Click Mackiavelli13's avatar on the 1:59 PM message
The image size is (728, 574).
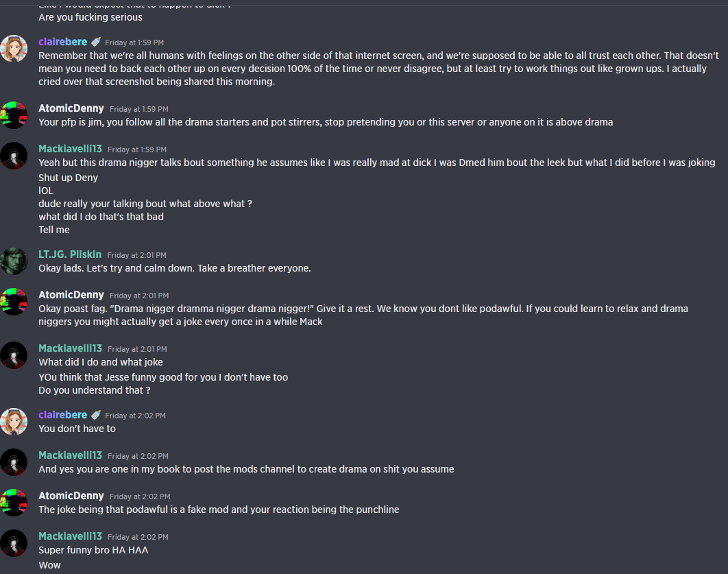(14, 156)
